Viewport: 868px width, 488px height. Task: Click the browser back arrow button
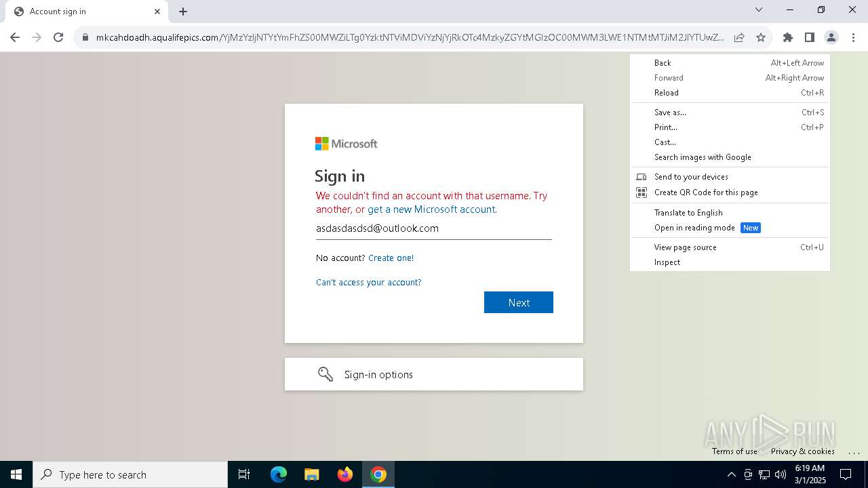pos(15,37)
